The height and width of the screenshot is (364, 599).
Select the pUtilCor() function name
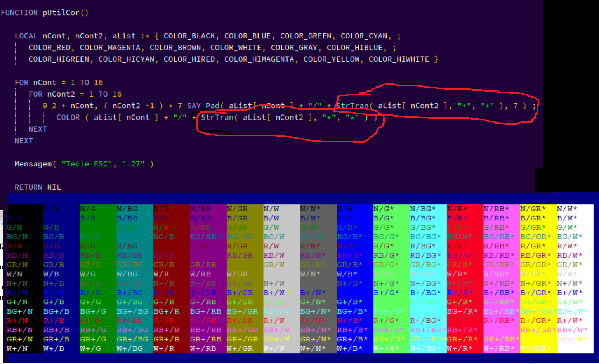tap(66, 12)
